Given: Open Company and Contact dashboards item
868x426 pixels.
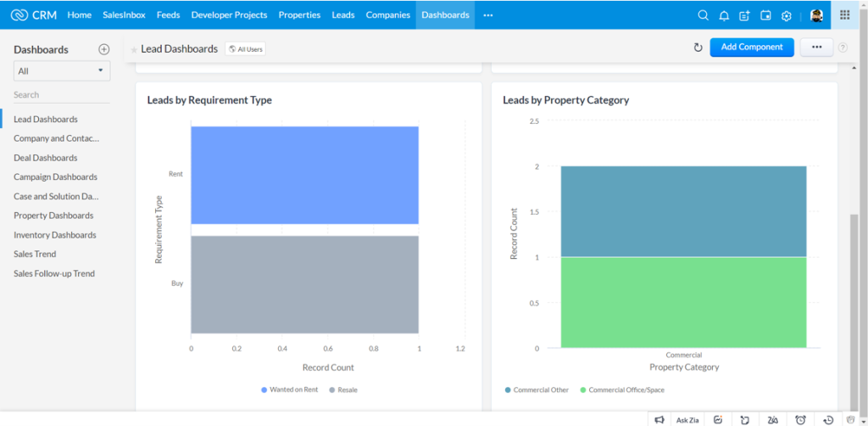Looking at the screenshot, I should point(57,138).
